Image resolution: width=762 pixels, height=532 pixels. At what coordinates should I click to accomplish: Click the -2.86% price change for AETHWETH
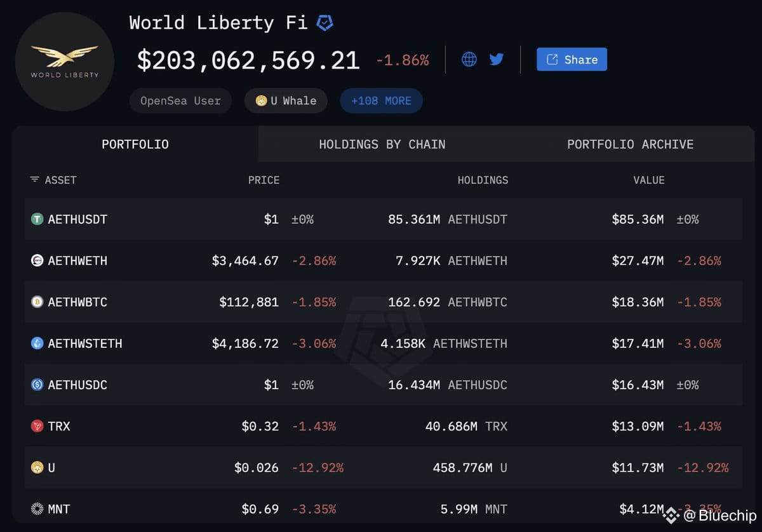[x=314, y=260]
